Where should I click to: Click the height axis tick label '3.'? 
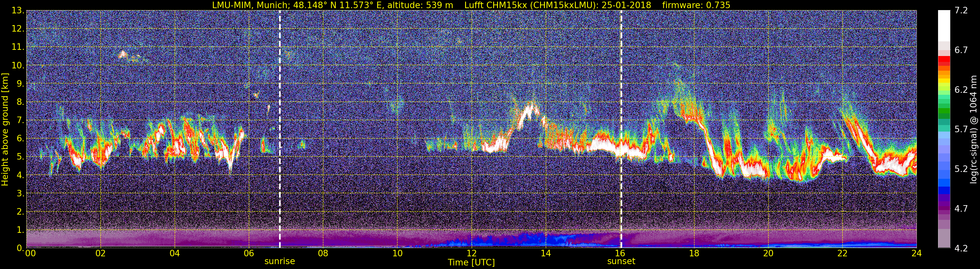pos(20,193)
